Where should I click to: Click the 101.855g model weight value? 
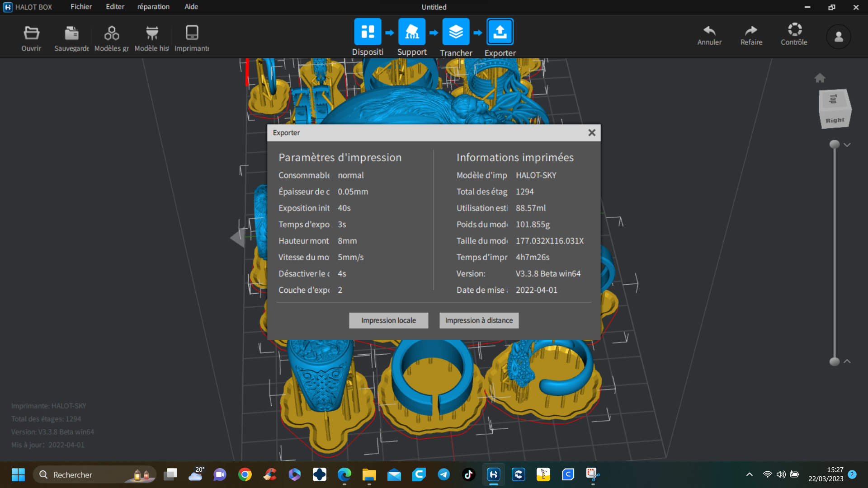(533, 225)
